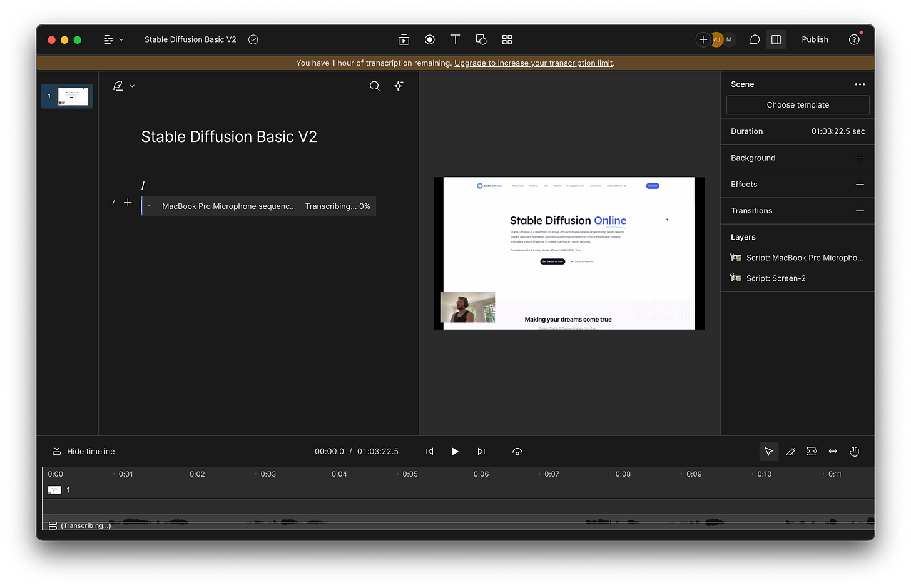Click the 0:02 mark on timeline ruler
The width and height of the screenshot is (911, 588).
point(197,474)
